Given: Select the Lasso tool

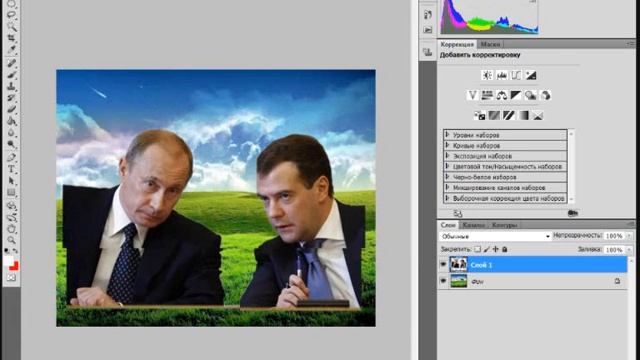Looking at the screenshot, I should point(12,15).
